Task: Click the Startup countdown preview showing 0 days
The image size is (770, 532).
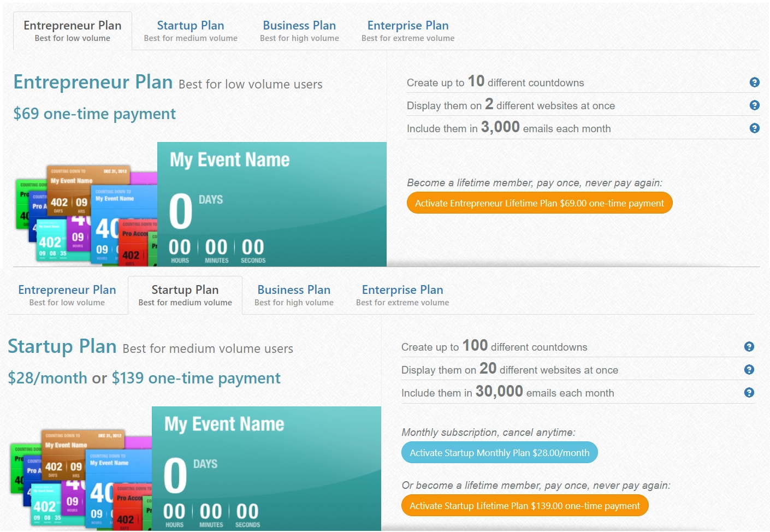Action: click(x=266, y=467)
